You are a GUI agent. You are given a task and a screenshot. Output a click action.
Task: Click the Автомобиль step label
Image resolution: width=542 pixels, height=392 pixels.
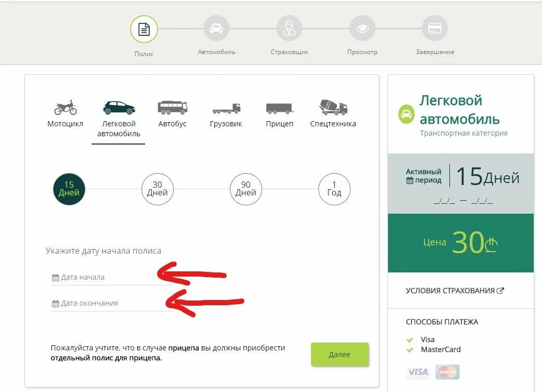click(216, 52)
